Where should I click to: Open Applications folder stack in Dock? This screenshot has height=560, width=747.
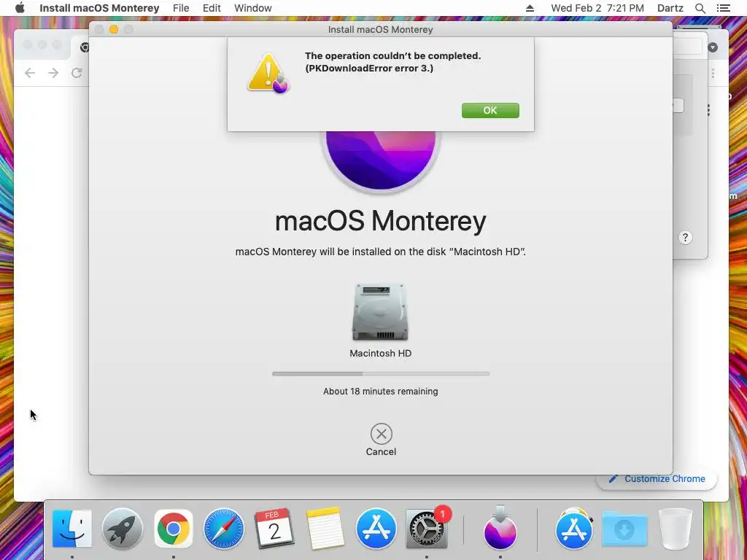tap(574, 529)
